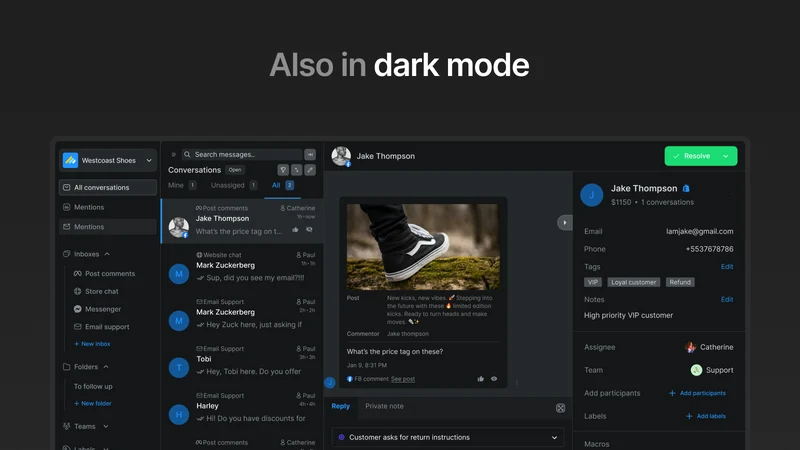Open the To follow up folder
This screenshot has height=450, width=800.
coord(93,386)
